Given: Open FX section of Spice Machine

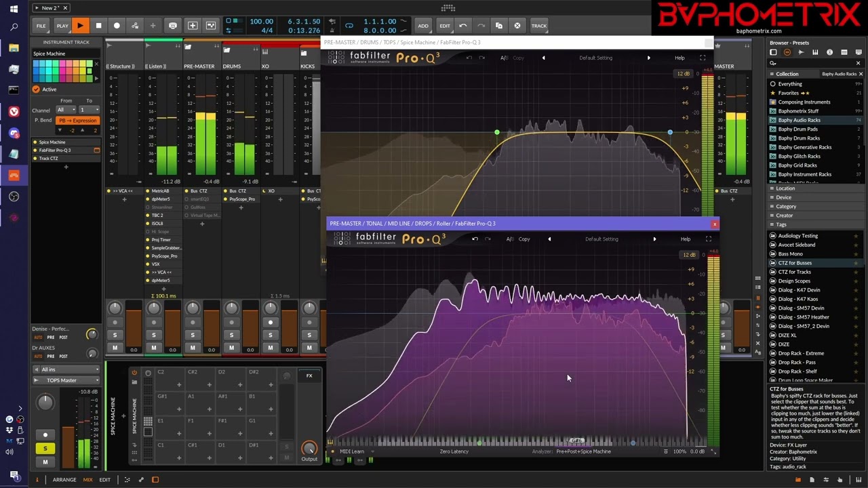Looking at the screenshot, I should click(x=309, y=375).
